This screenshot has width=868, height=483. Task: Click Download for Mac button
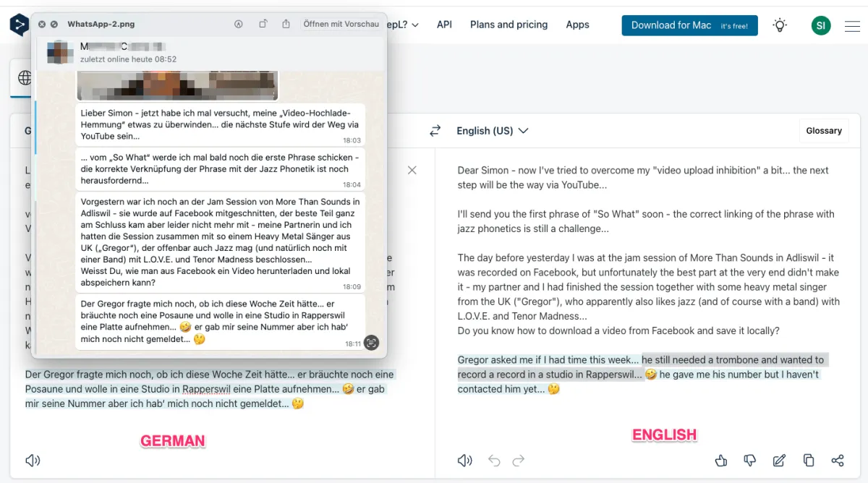(689, 25)
